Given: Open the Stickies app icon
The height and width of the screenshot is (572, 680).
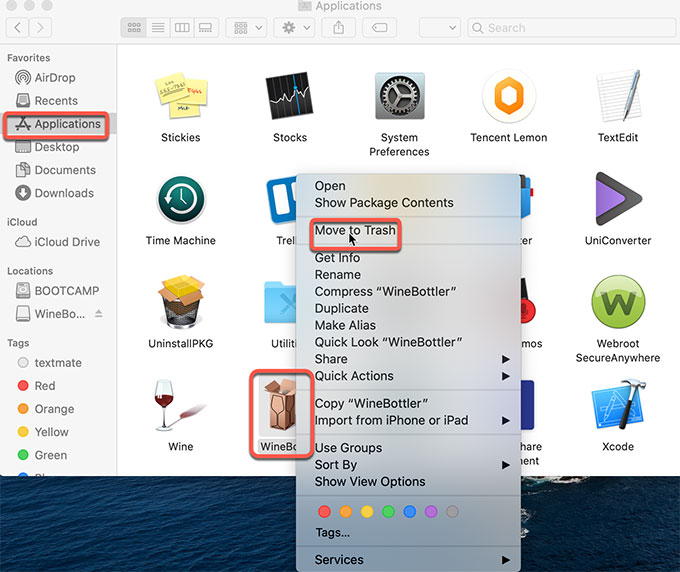Looking at the screenshot, I should pyautogui.click(x=181, y=95).
